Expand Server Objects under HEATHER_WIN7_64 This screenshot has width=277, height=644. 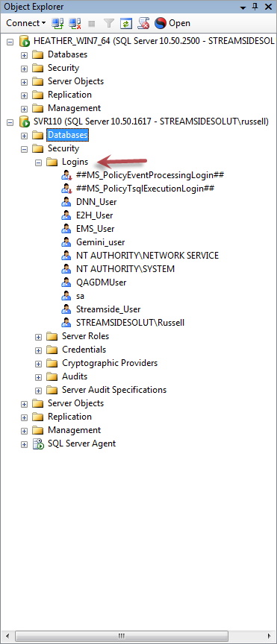pos(25,81)
